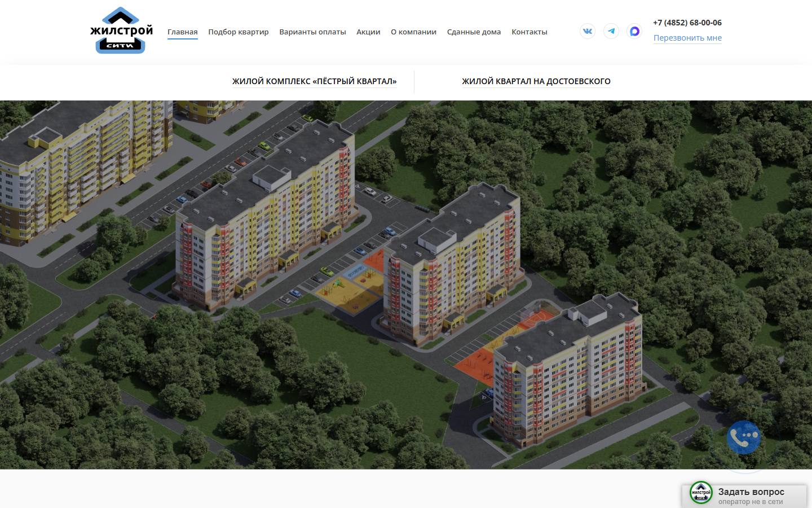812x508 pixels.
Task: Open the Подбор квартир menu item
Action: pos(239,32)
